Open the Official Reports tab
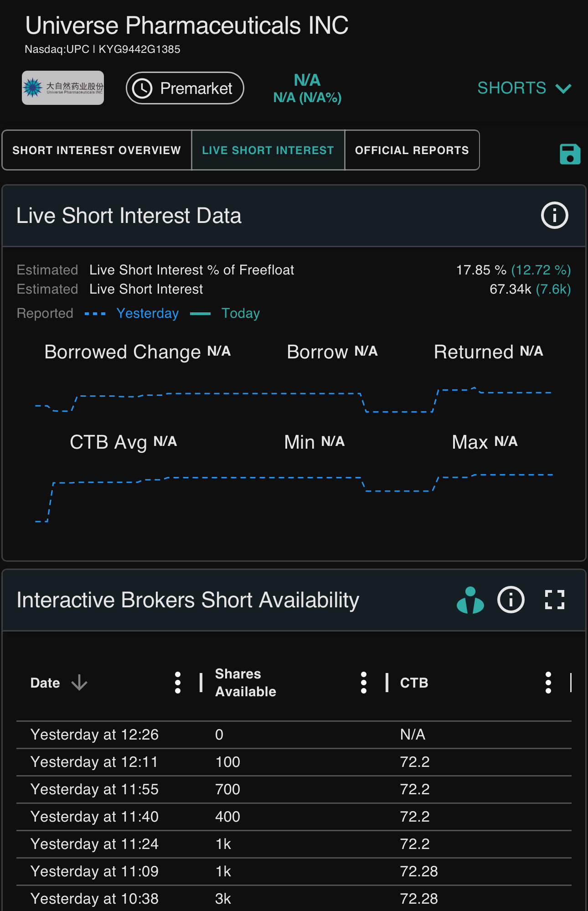 coord(412,150)
